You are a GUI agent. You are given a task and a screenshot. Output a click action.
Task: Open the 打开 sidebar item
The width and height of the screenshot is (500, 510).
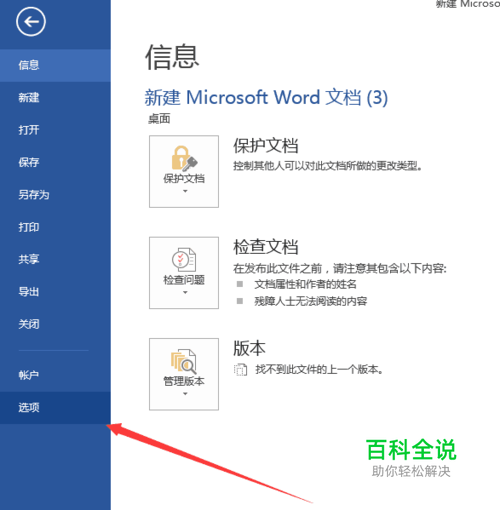point(55,130)
